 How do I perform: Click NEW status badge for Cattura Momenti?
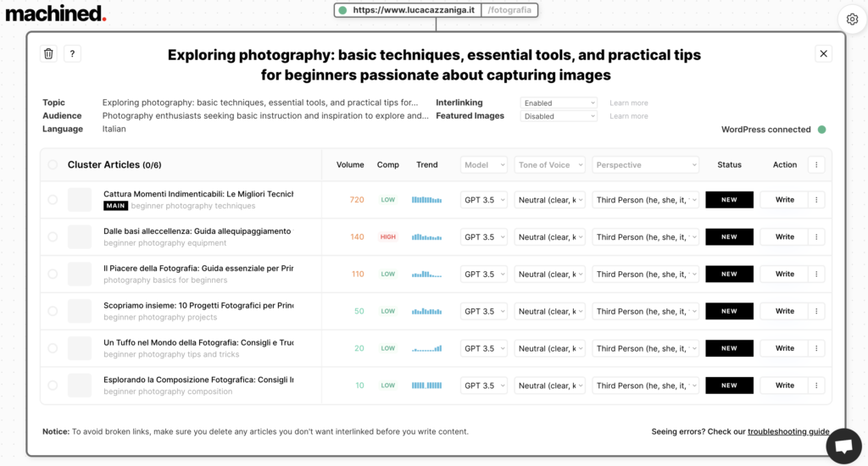(x=729, y=200)
